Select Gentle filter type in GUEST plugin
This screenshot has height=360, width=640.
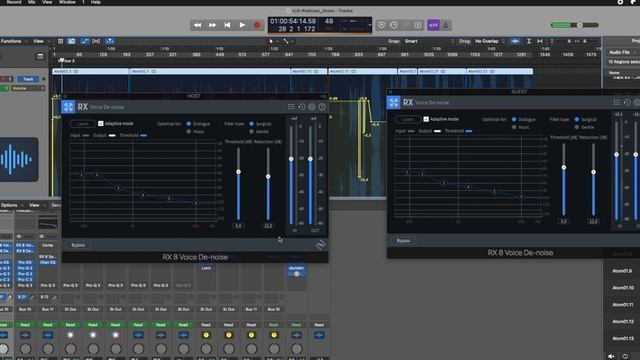click(577, 127)
